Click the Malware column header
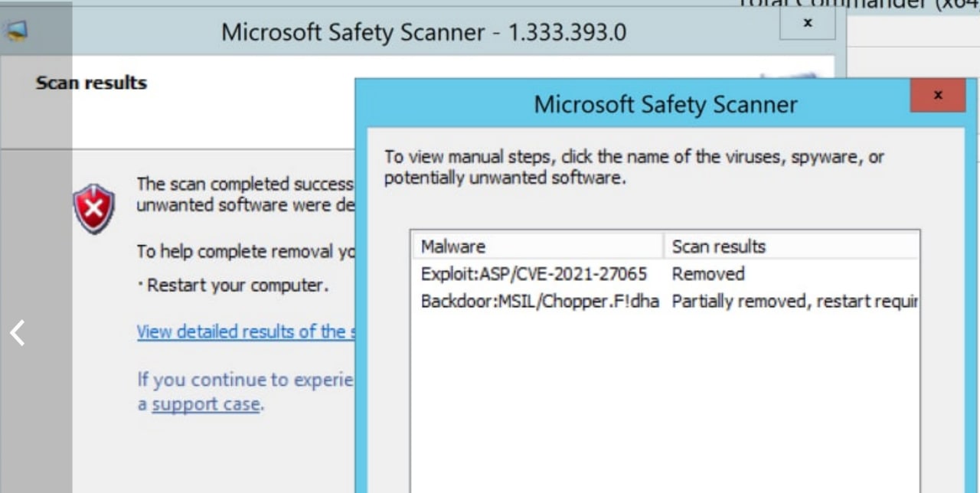 [537, 246]
